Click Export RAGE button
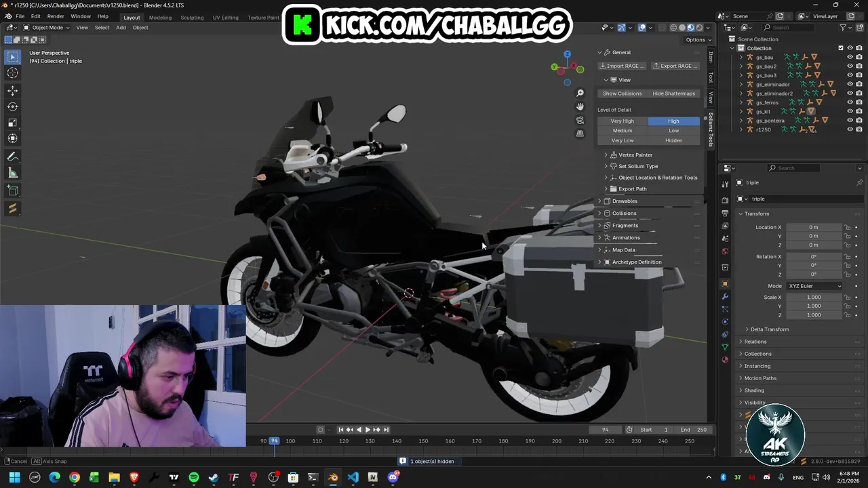Image resolution: width=868 pixels, height=488 pixels. click(675, 66)
